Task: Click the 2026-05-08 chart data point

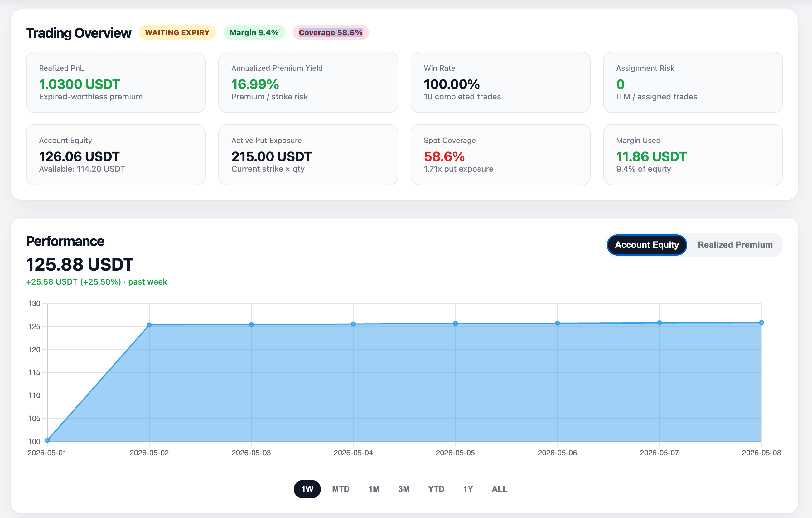Action: point(761,323)
